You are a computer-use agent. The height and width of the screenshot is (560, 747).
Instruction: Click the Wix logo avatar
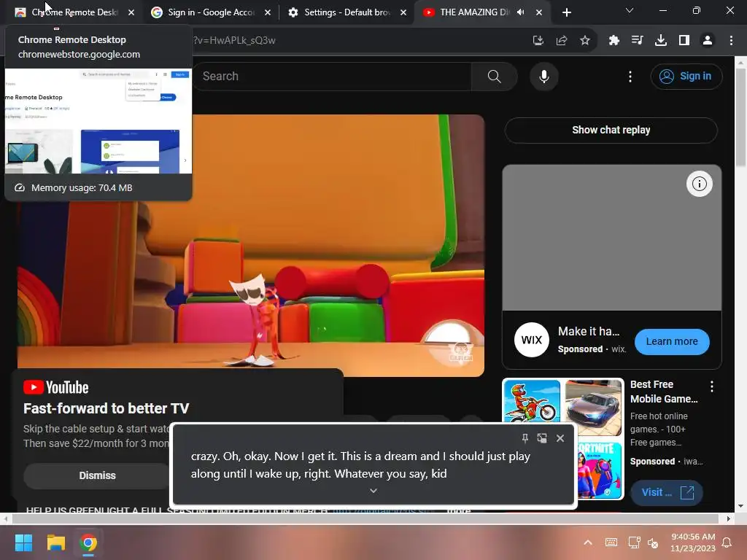coord(531,340)
